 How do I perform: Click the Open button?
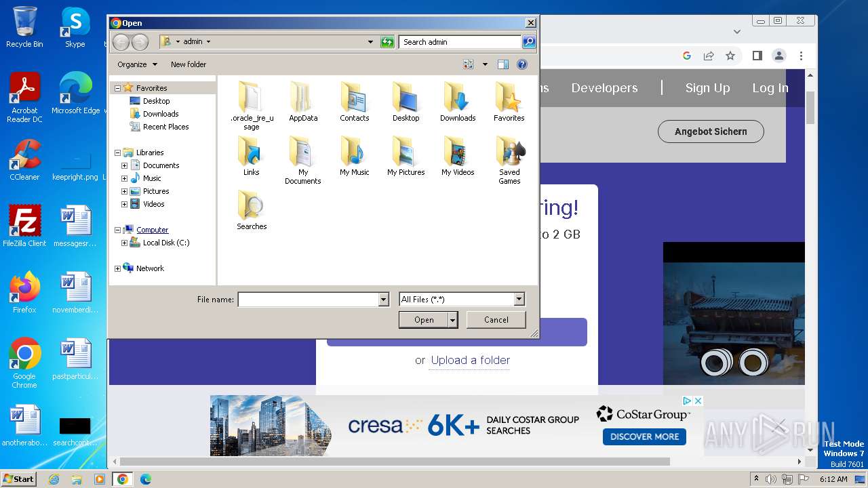[424, 320]
